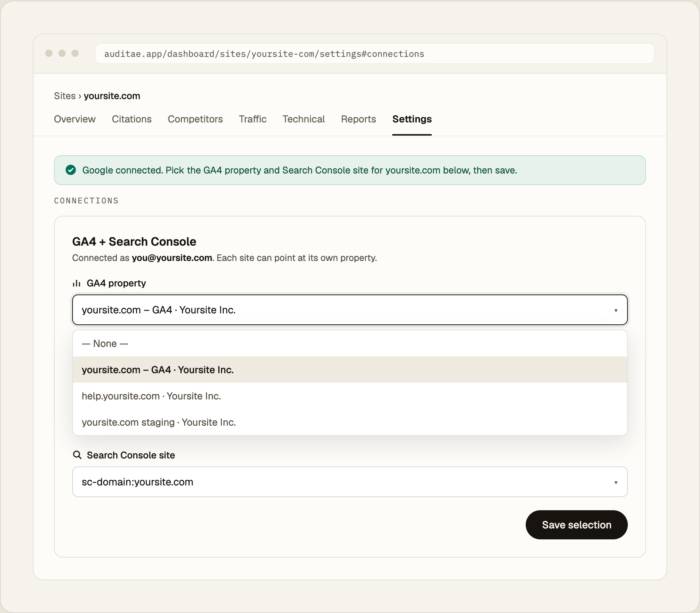Select yoursite.com staging option
700x613 pixels.
(350, 422)
